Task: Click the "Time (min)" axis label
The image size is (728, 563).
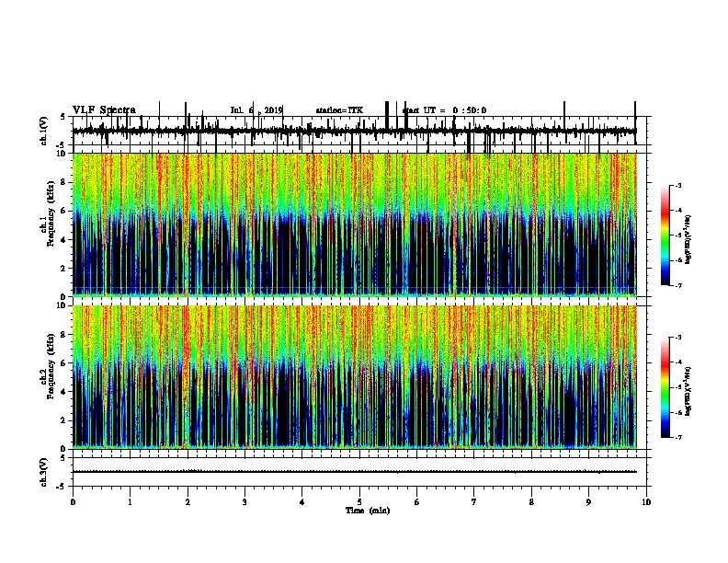Action: (x=368, y=511)
